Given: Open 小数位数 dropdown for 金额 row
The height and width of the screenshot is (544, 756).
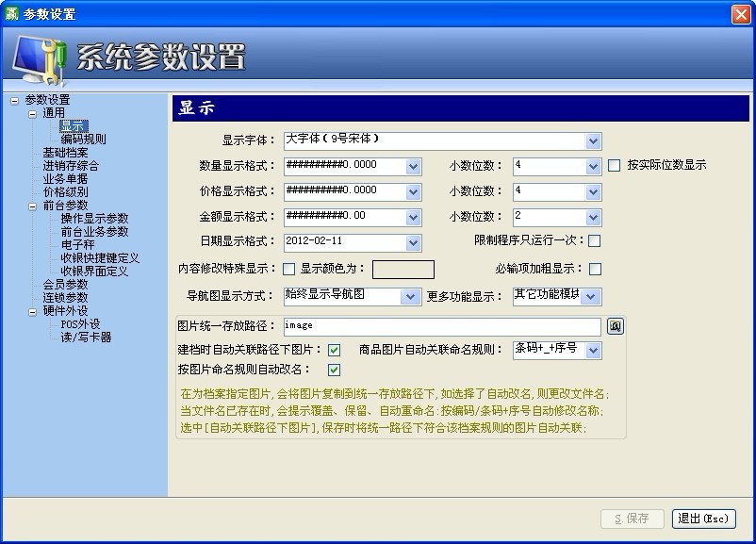Looking at the screenshot, I should coord(593,218).
